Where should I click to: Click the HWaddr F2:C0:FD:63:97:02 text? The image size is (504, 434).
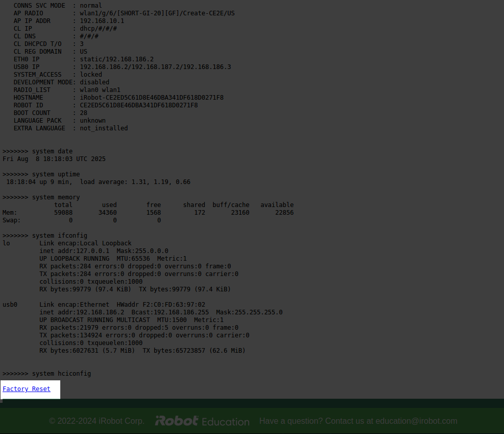[161, 305]
